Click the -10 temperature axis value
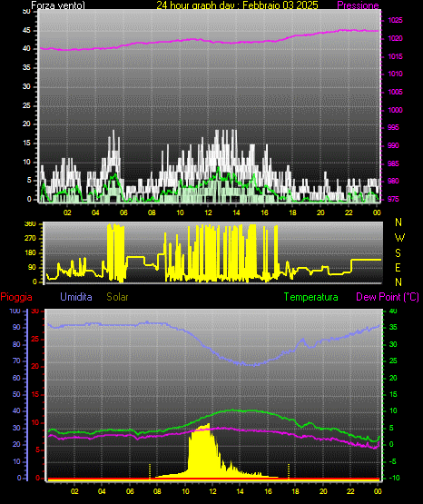Screen dimensions: 423x504 (395, 478)
